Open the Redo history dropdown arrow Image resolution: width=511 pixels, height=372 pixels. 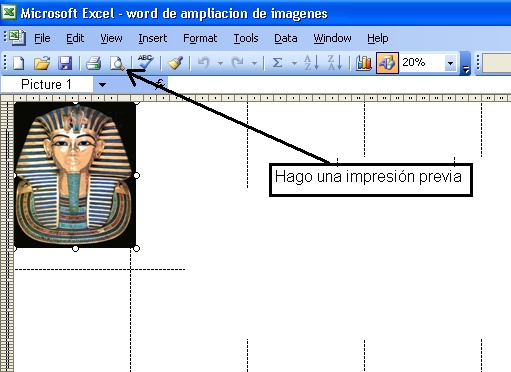tap(254, 63)
